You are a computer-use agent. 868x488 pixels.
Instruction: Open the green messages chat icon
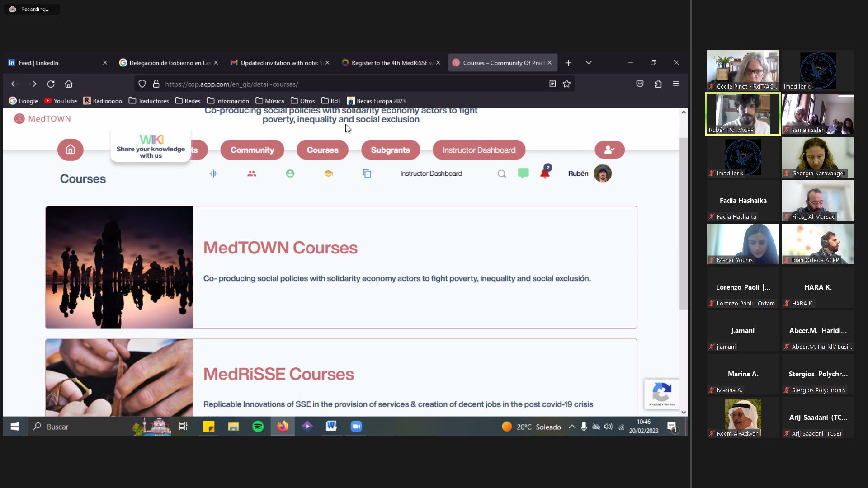click(524, 173)
